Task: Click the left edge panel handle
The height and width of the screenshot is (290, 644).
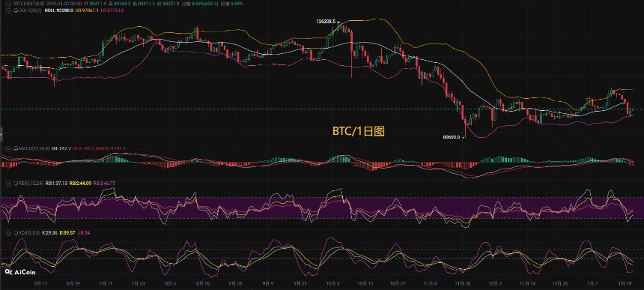Action: (x=1, y=134)
